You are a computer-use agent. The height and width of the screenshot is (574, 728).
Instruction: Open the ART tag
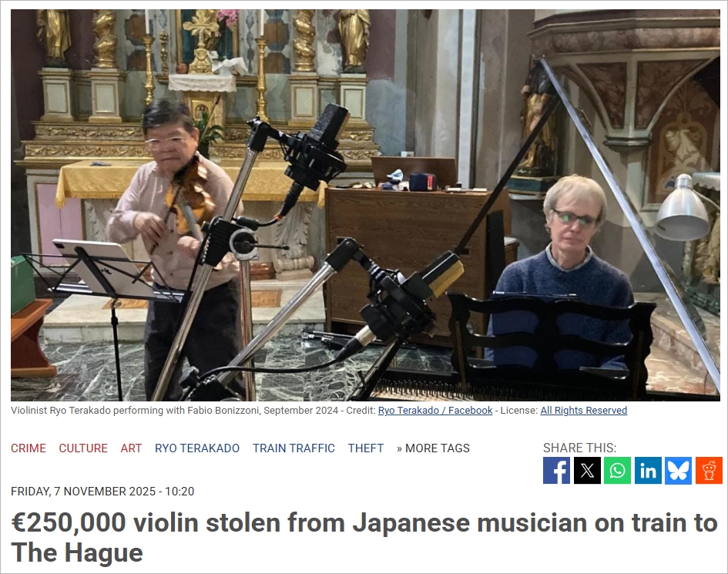[x=131, y=448]
